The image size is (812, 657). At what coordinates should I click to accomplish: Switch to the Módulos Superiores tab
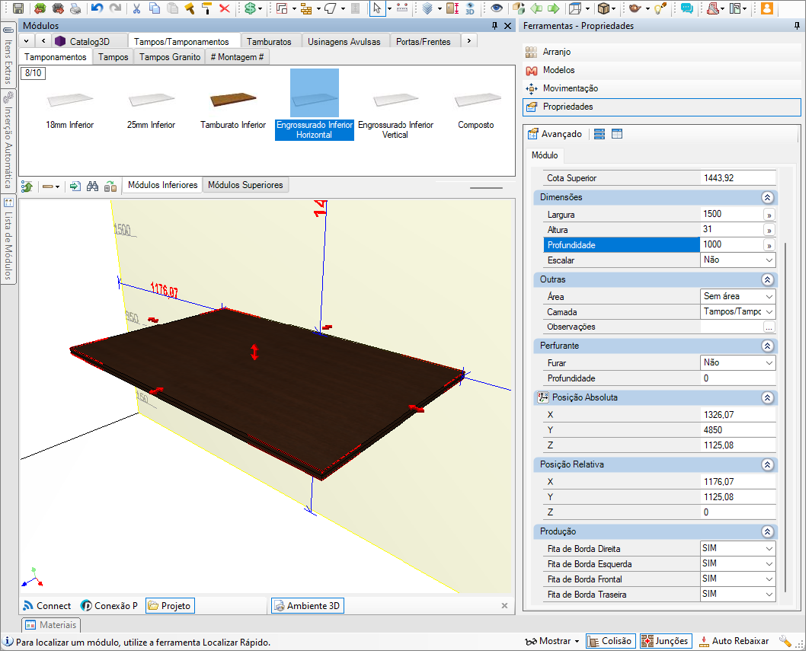coord(245,185)
